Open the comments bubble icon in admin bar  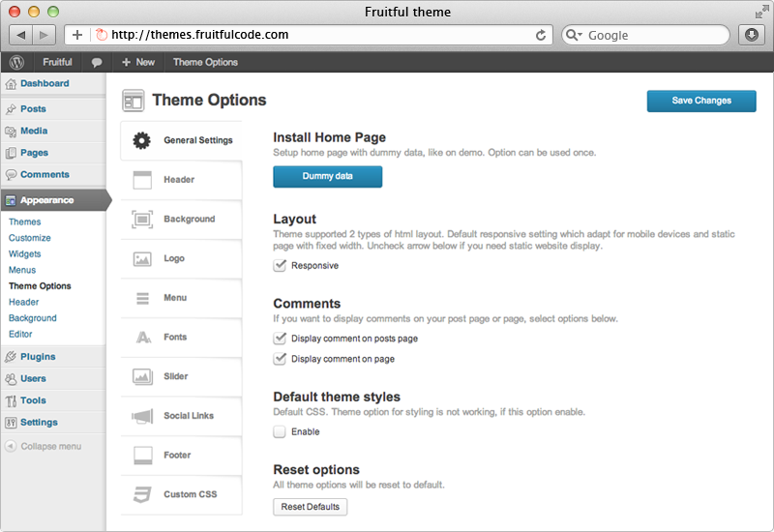point(97,62)
